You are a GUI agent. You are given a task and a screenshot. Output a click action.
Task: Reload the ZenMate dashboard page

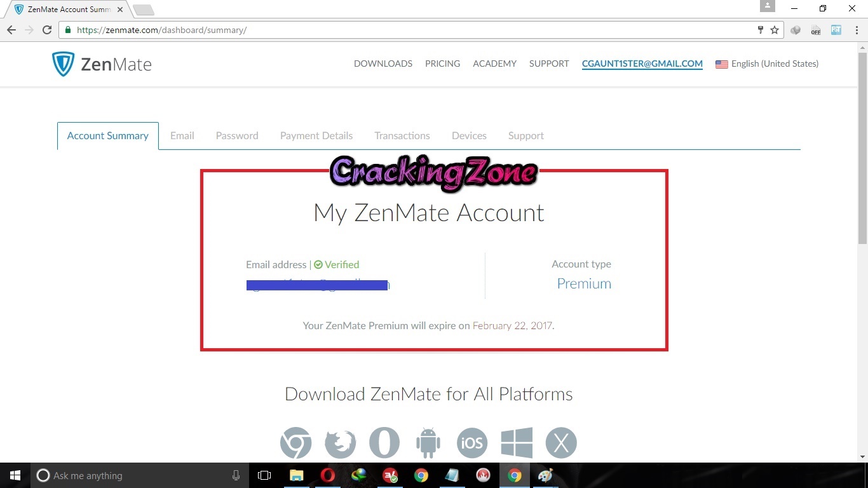tap(46, 30)
